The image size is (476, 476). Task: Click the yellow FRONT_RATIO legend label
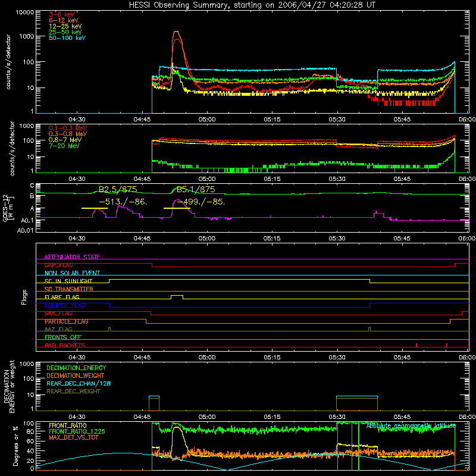(68, 425)
